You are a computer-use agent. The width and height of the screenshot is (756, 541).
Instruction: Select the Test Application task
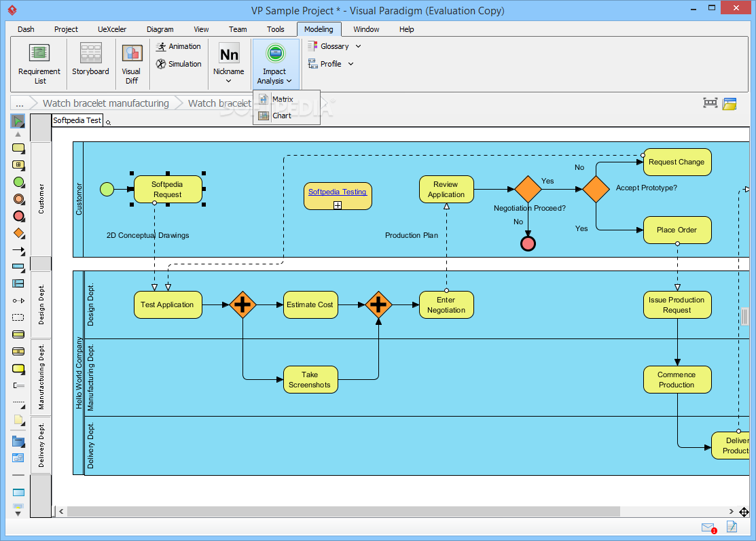167,304
